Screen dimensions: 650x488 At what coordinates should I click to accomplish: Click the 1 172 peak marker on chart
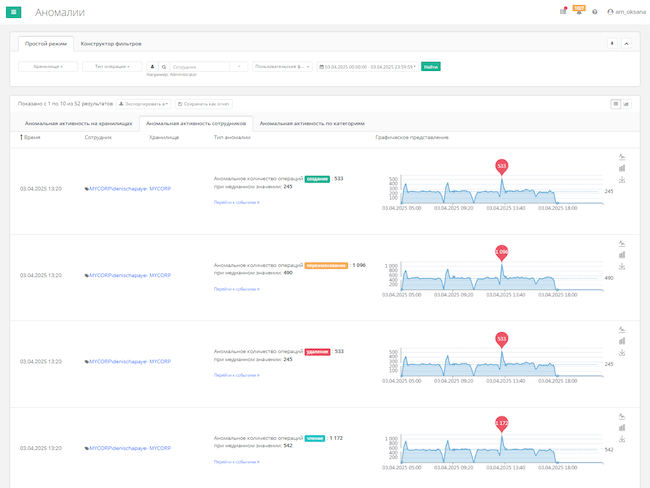502,424
